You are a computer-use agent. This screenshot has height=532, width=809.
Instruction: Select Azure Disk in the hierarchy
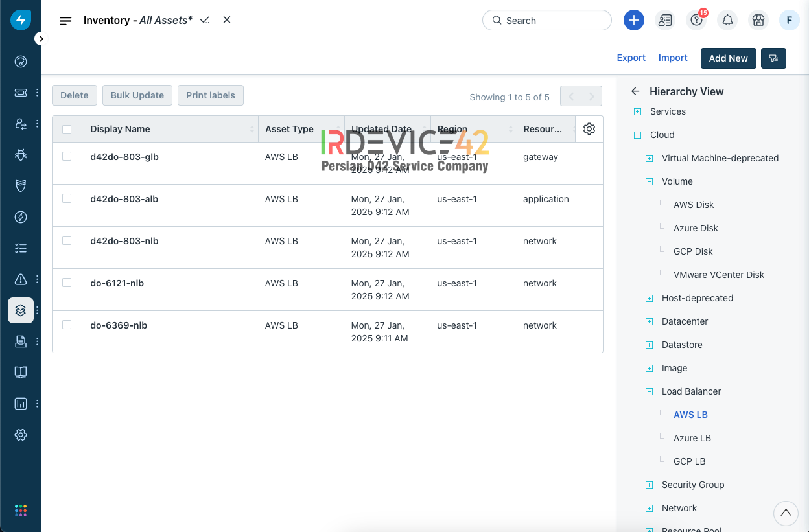(x=696, y=228)
